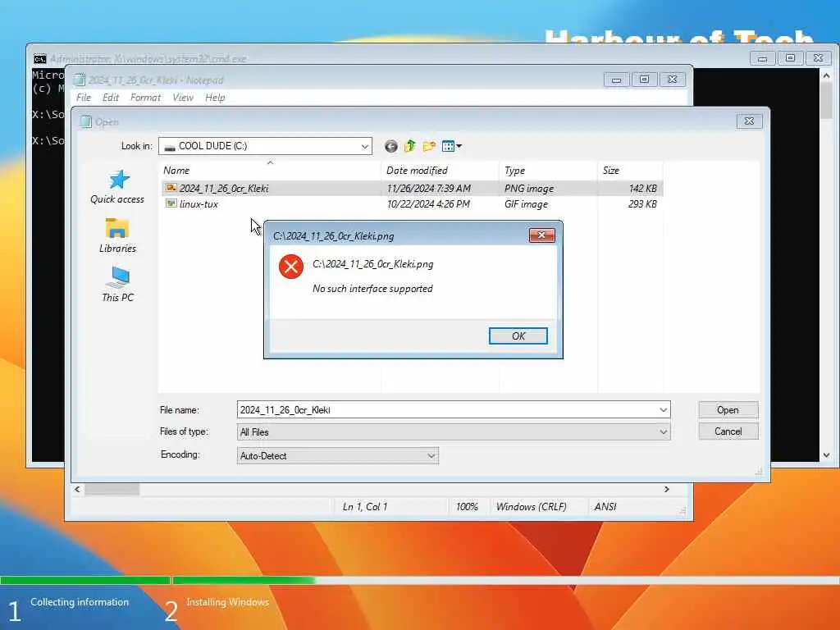
Task: Close the Notepad window
Action: point(673,80)
